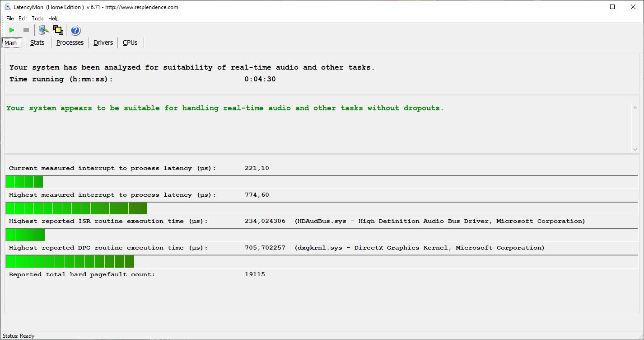The width and height of the screenshot is (644, 340).
Task: Close the LatencyMon window
Action: click(633, 7)
